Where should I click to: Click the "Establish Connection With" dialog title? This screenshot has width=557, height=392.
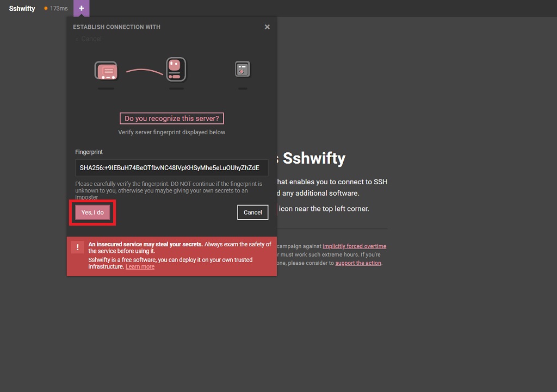(x=116, y=27)
